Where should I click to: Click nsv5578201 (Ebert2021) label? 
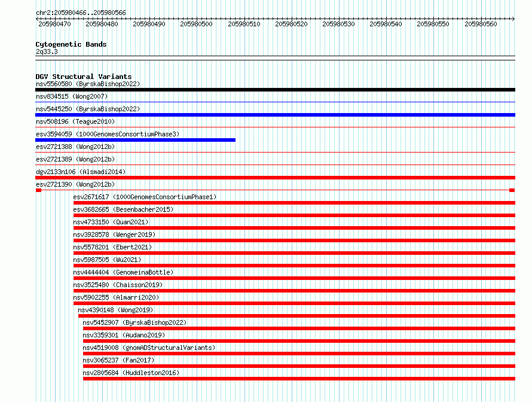112,247
